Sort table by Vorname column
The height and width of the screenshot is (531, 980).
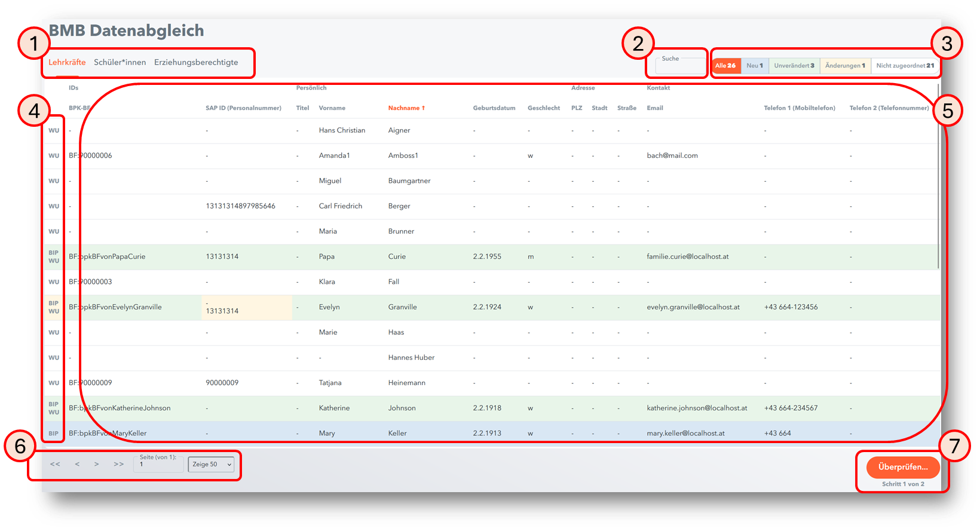[x=332, y=108]
